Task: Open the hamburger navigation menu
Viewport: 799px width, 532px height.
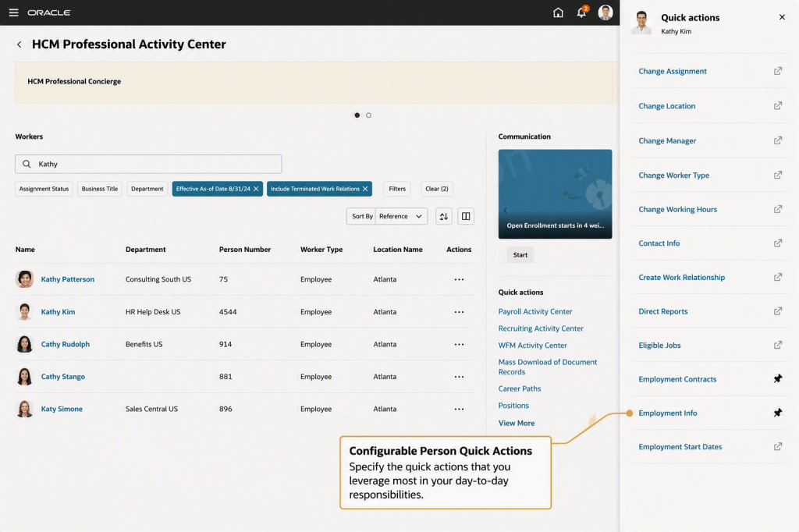Action: [14, 12]
